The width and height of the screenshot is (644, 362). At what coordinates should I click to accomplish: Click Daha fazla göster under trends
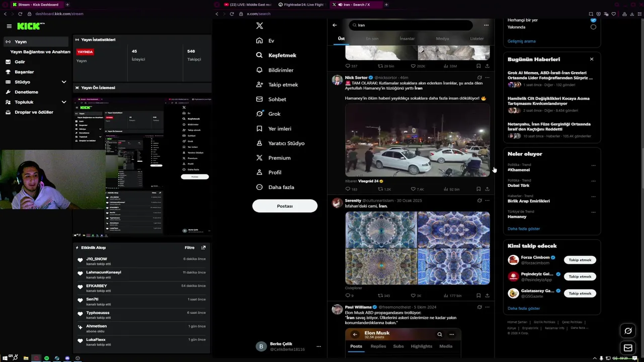coord(523,229)
